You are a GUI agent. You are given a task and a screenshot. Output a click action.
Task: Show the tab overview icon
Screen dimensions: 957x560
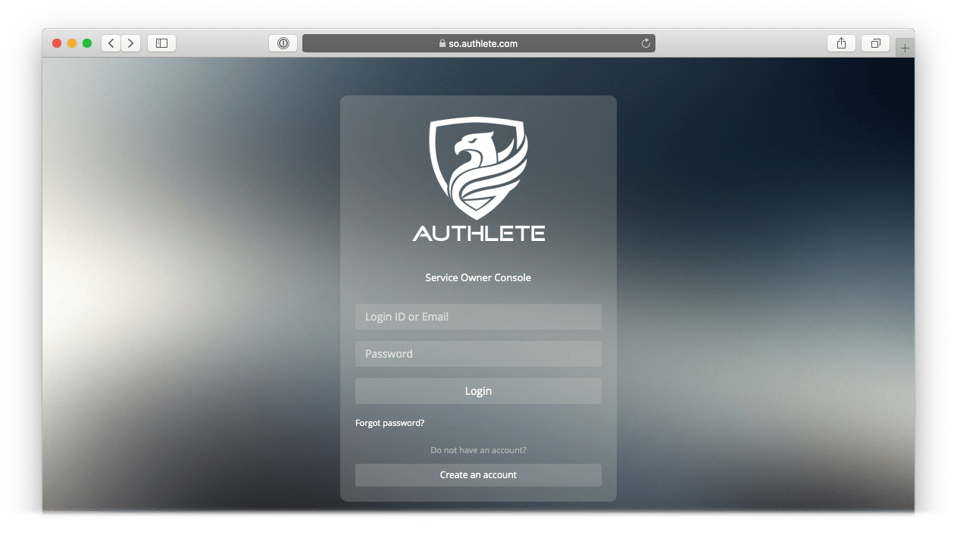(875, 43)
